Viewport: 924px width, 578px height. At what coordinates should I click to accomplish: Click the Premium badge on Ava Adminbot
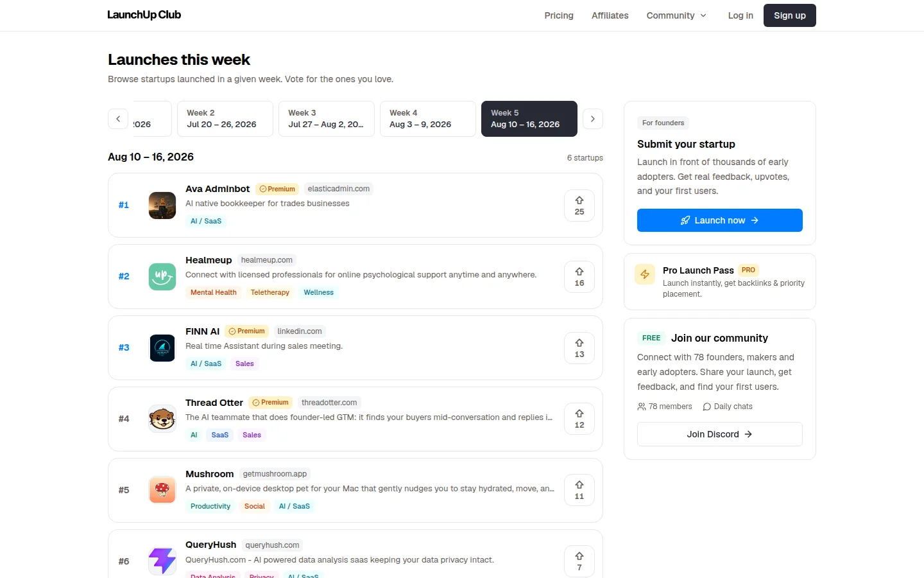coord(277,189)
